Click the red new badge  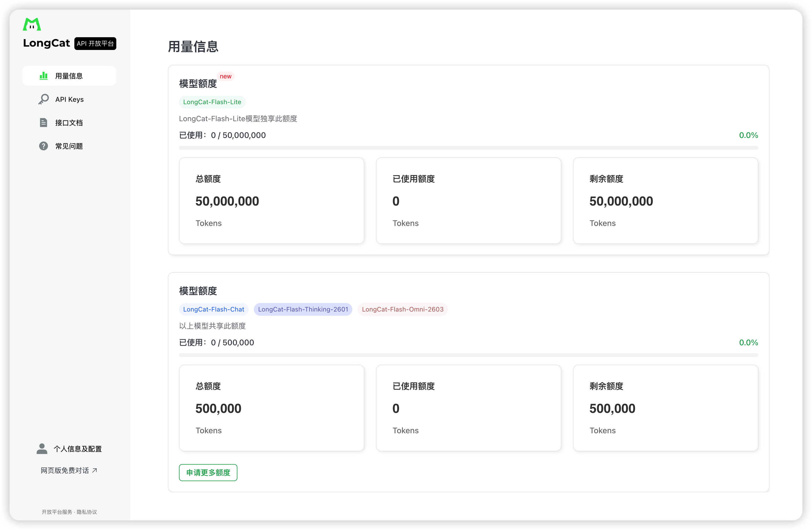[x=225, y=76]
